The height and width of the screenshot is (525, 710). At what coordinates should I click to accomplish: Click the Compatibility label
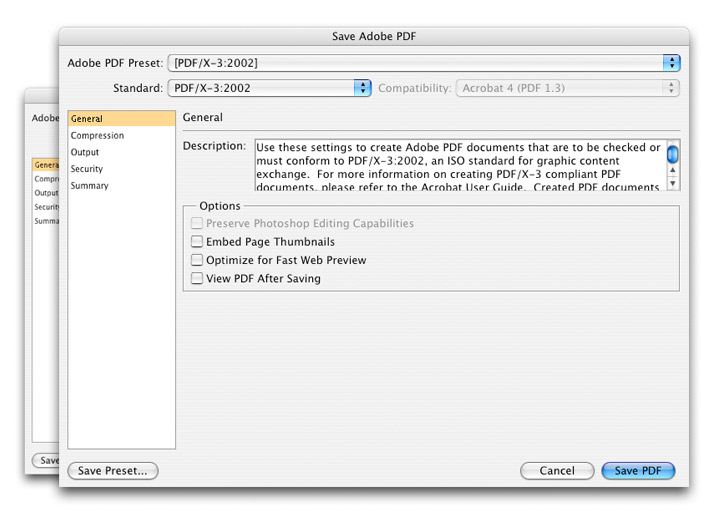[415, 88]
